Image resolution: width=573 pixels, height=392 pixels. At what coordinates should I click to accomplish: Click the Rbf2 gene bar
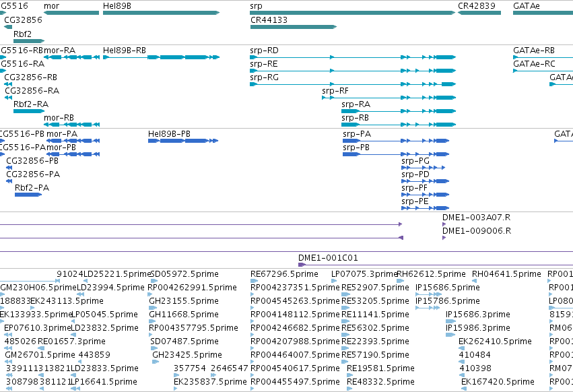[29, 41]
